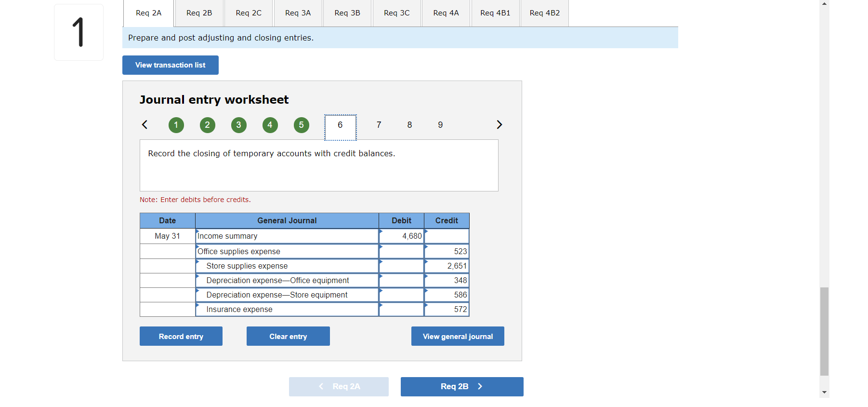Edit Depreciation Office equipment credit 348
This screenshot has width=868, height=407.
point(447,280)
